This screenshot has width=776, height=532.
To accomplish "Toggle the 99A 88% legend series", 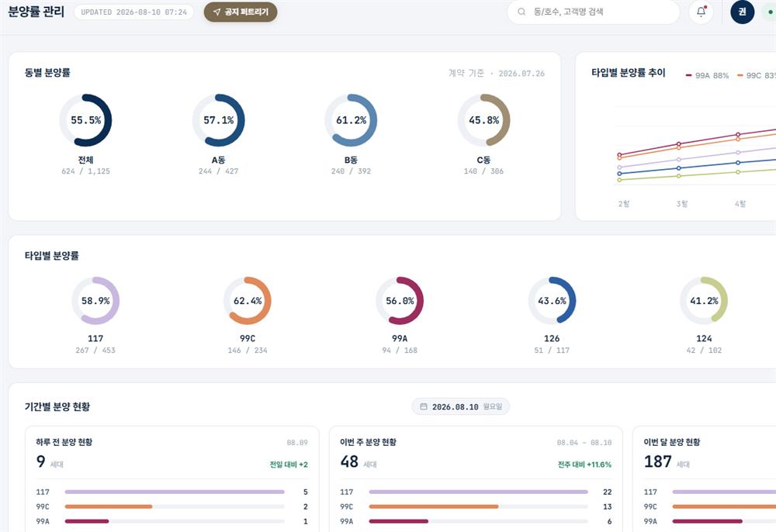I will (x=707, y=76).
